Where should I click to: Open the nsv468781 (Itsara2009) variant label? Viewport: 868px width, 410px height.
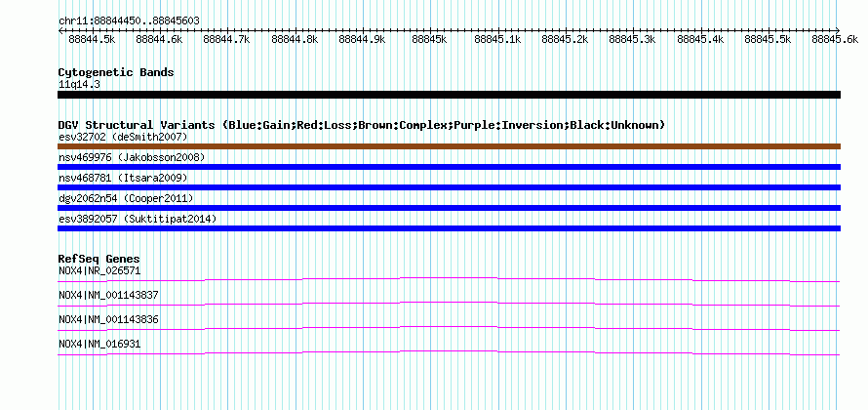(124, 178)
